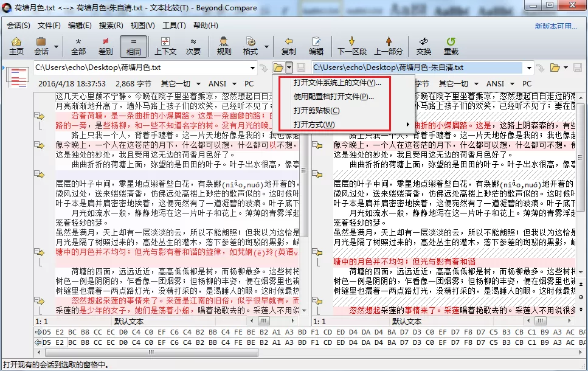Open the 工具(T) menu

[x=174, y=26]
